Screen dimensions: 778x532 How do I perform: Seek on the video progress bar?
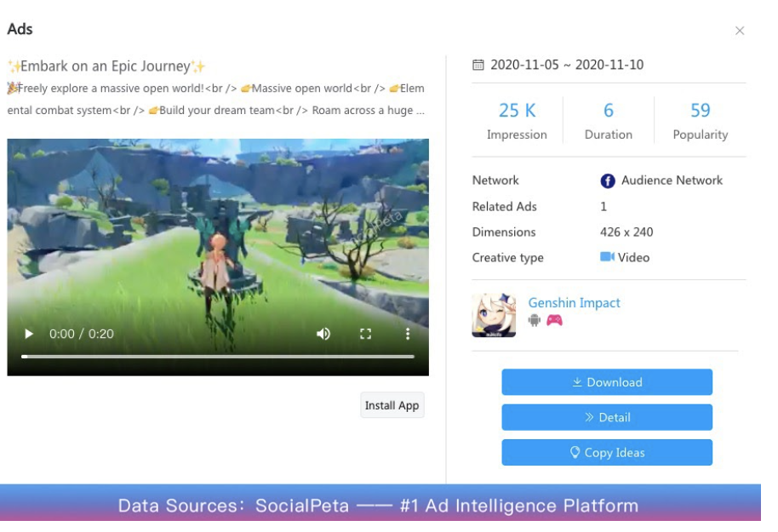coord(217,357)
